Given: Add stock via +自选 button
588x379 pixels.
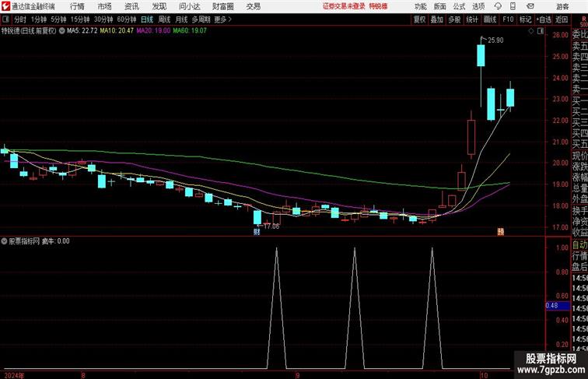Looking at the screenshot, I should coord(544,19).
